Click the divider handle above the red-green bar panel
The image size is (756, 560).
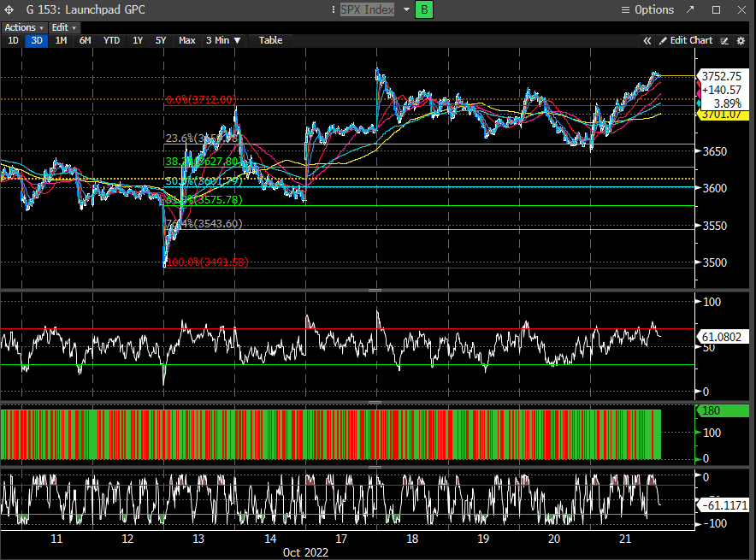pyautogui.click(x=375, y=403)
